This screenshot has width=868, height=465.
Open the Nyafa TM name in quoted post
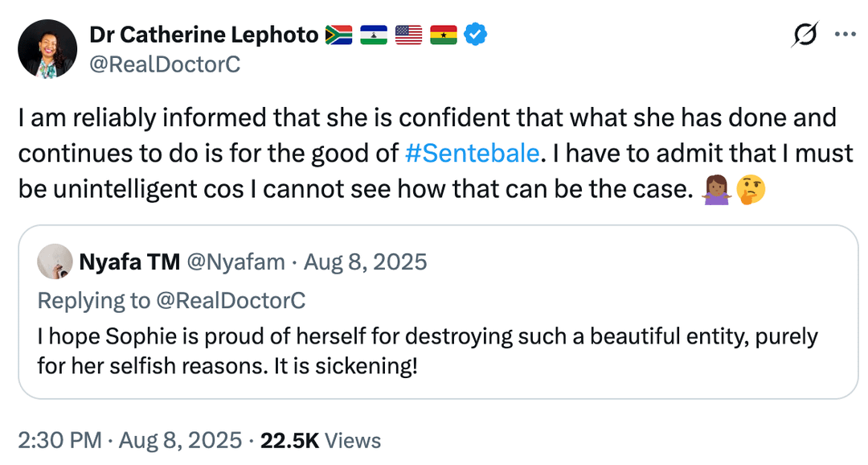[129, 262]
